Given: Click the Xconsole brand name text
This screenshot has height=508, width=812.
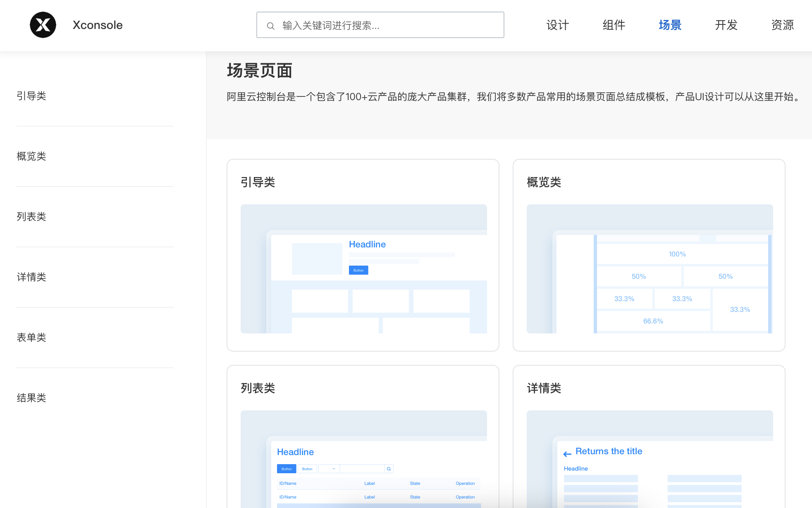Looking at the screenshot, I should (98, 25).
